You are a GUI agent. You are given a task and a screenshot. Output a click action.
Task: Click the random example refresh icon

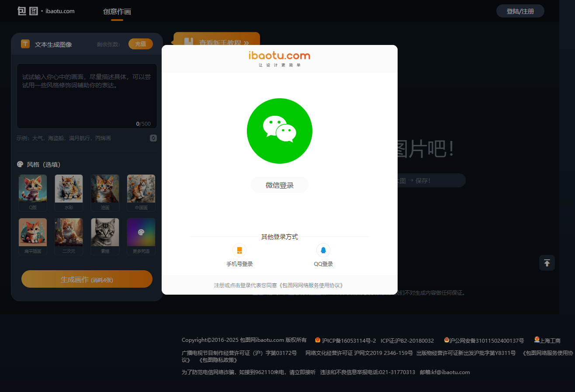coord(153,138)
